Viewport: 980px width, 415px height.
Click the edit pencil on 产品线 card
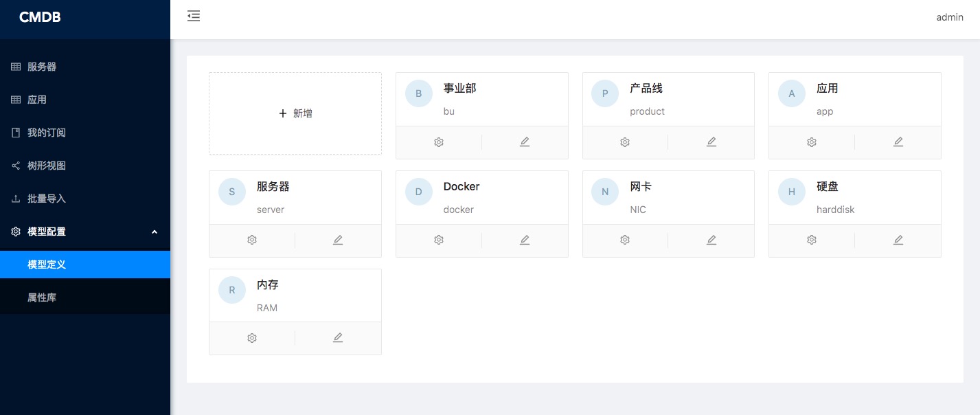711,142
